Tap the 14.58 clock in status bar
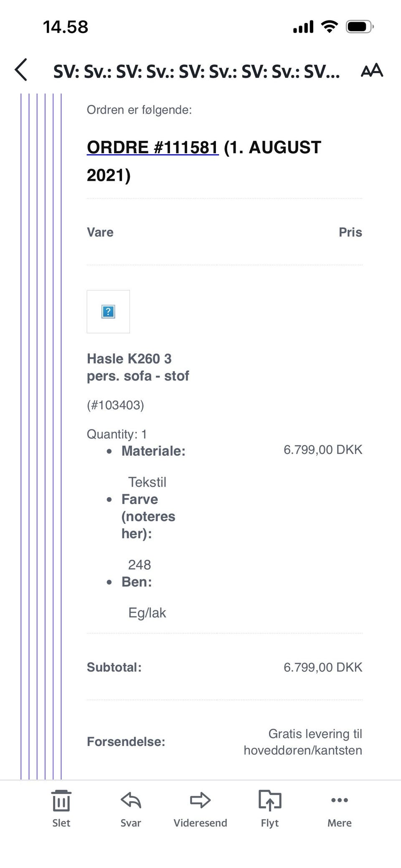The height and width of the screenshot is (868, 401). click(x=66, y=27)
